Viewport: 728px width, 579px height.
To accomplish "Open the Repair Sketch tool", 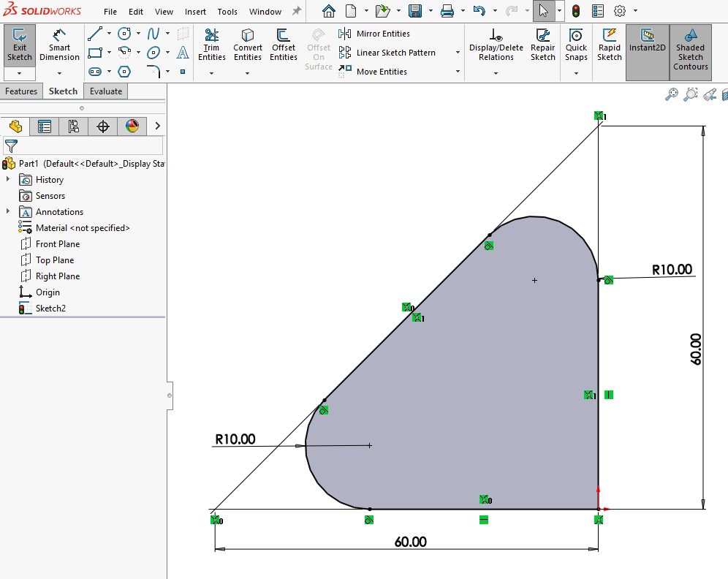I will 543,45.
